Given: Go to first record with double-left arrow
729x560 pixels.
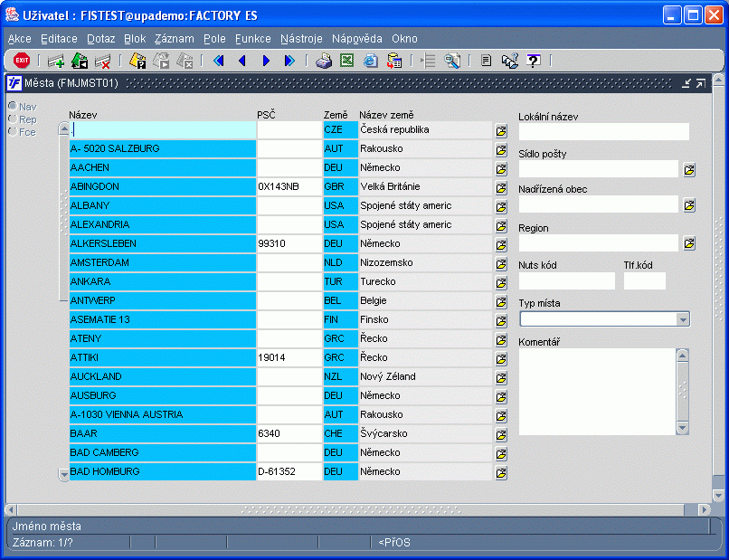Looking at the screenshot, I should click(219, 61).
